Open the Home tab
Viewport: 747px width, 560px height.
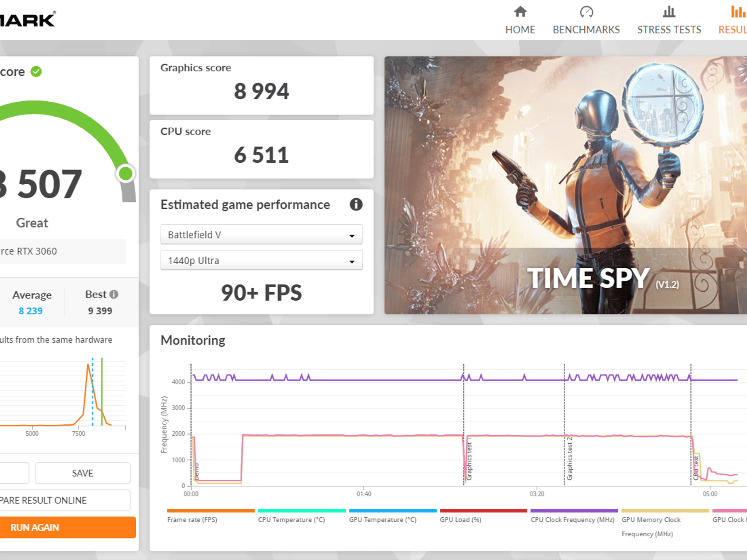520,20
